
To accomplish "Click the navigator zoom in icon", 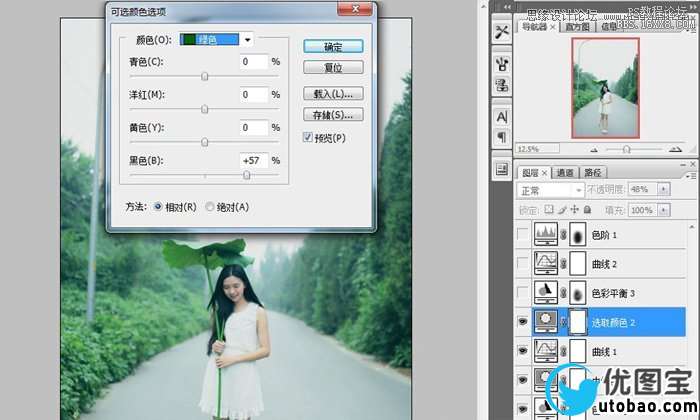I will click(682, 148).
